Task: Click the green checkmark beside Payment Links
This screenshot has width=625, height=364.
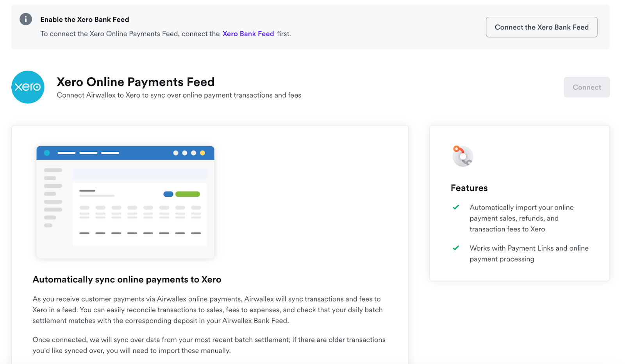Action: [456, 248]
